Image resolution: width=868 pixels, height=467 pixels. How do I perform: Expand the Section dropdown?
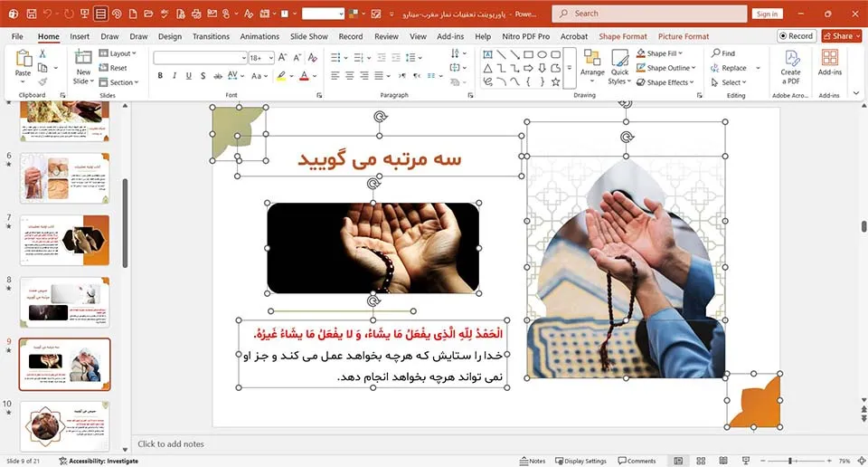119,82
